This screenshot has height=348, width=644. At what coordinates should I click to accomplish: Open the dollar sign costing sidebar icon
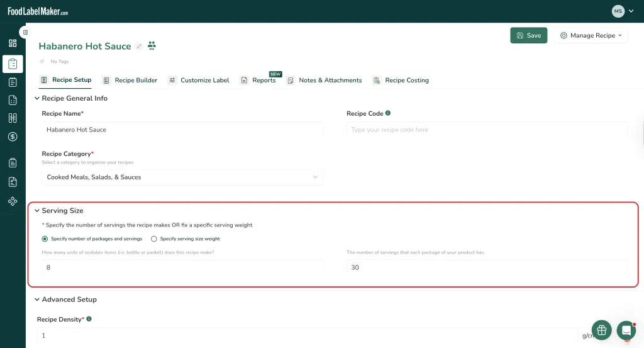(x=13, y=137)
